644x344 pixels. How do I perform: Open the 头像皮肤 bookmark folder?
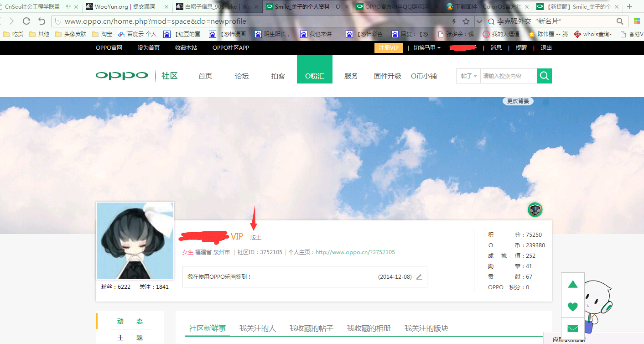(x=71, y=34)
